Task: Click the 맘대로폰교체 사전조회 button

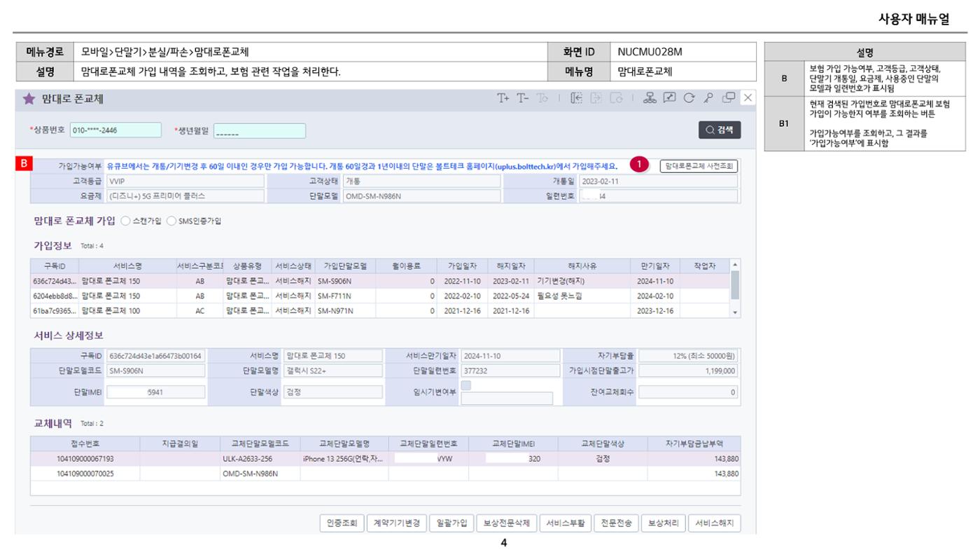Action: point(699,166)
